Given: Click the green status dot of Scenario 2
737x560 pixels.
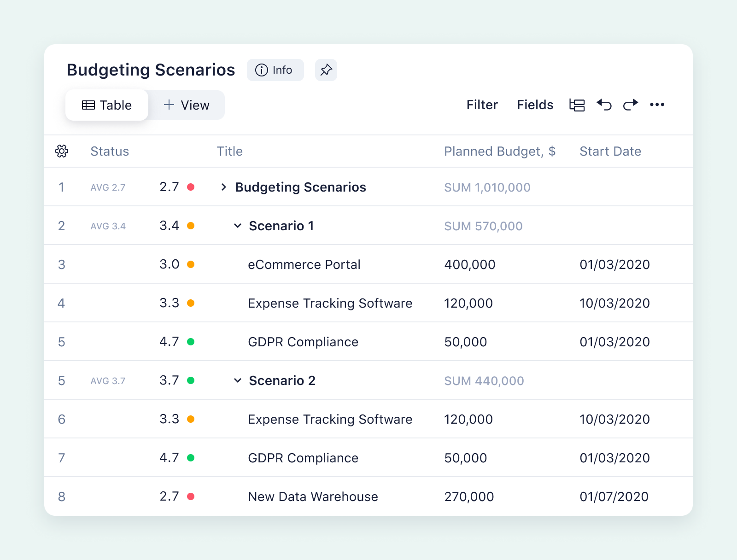Looking at the screenshot, I should (x=191, y=380).
